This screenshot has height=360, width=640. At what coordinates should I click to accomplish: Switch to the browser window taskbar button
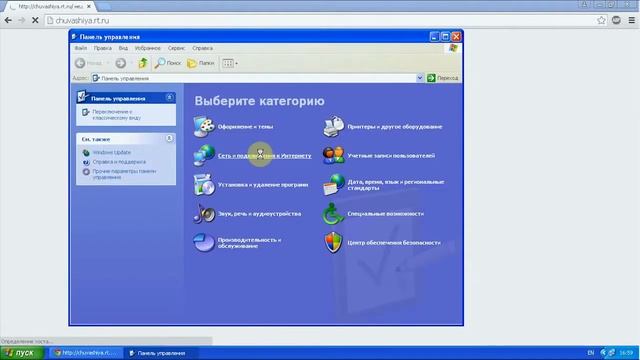click(x=87, y=353)
